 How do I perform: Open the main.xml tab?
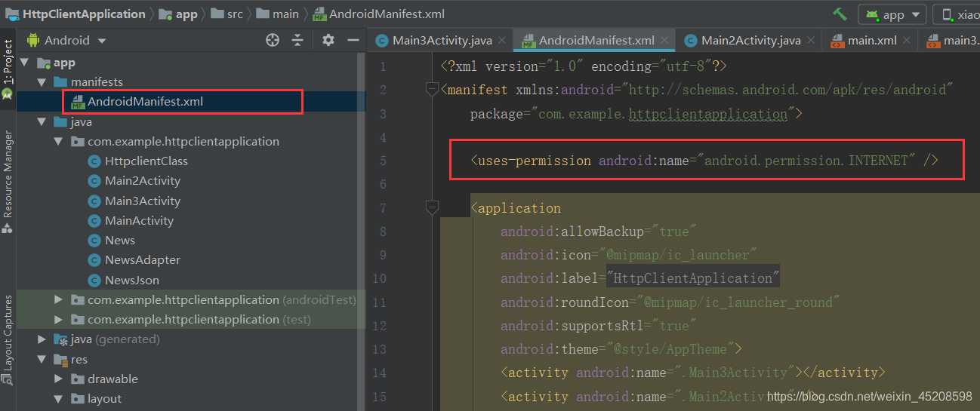click(x=872, y=41)
